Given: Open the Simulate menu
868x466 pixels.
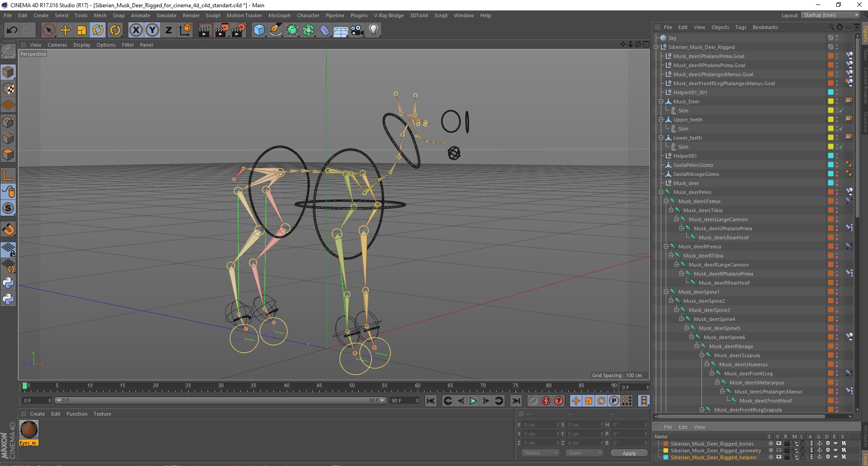Looking at the screenshot, I should pos(166,15).
